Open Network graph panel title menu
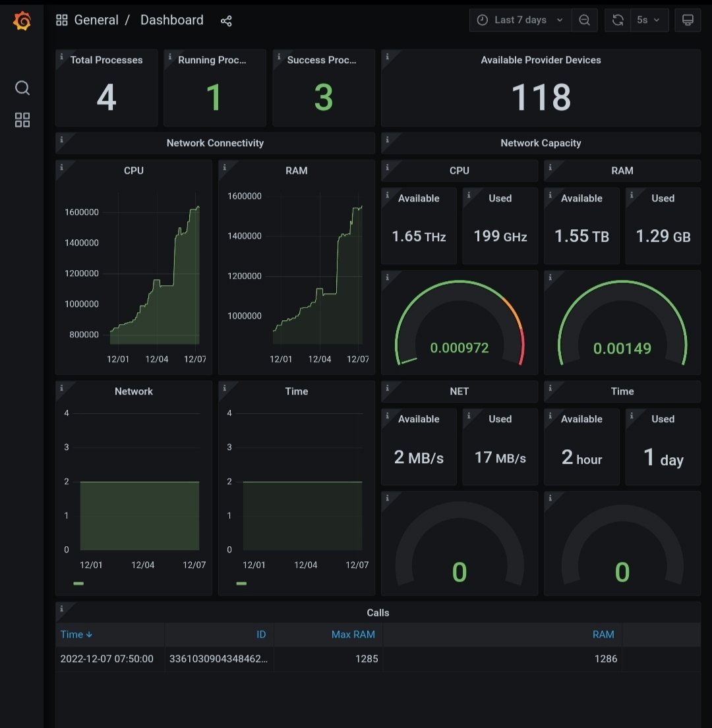Screen dimensions: 712x728 pyautogui.click(x=134, y=391)
